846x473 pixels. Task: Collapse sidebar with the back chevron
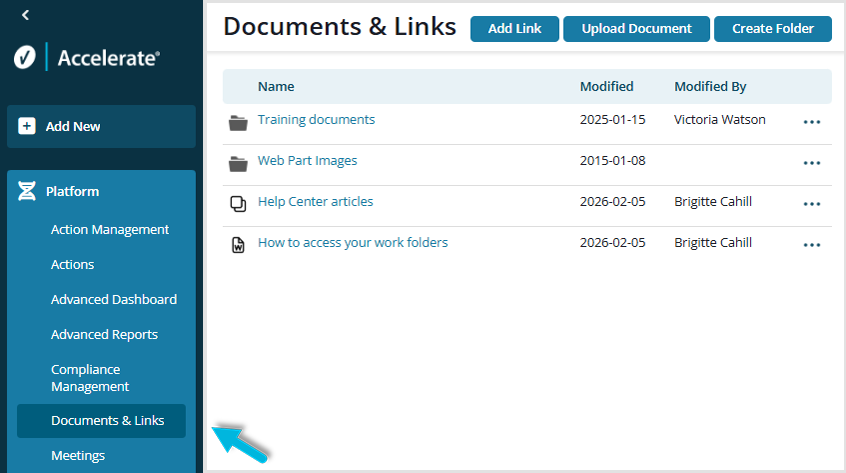[25, 15]
